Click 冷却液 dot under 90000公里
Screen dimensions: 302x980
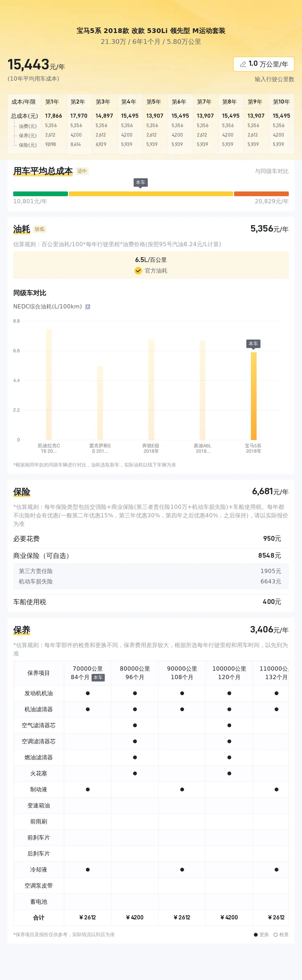(182, 870)
